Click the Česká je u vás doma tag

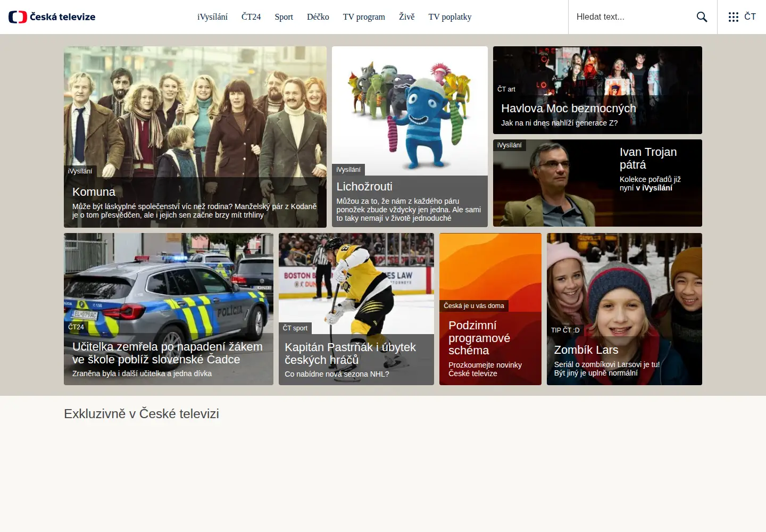coord(474,306)
